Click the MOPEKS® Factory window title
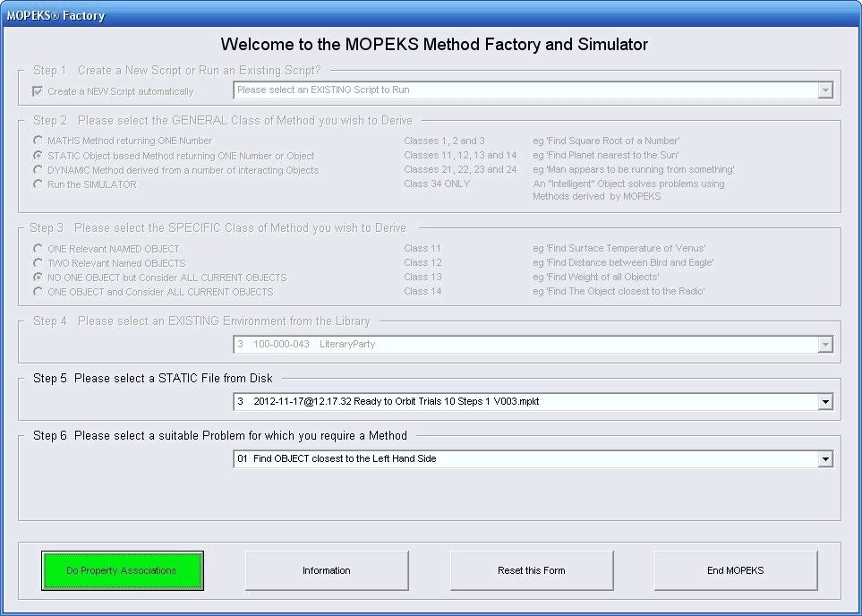Image resolution: width=862 pixels, height=616 pixels. click(x=55, y=15)
